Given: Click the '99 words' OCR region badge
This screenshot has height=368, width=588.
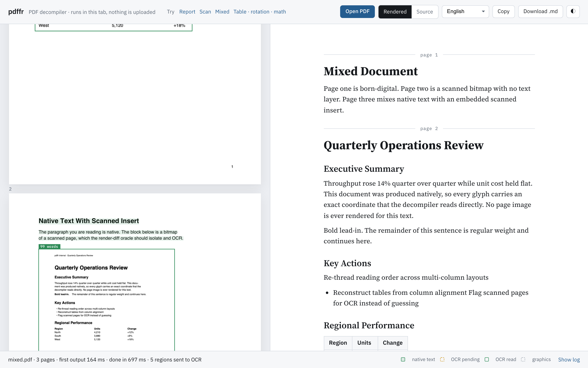Looking at the screenshot, I should (x=49, y=247).
